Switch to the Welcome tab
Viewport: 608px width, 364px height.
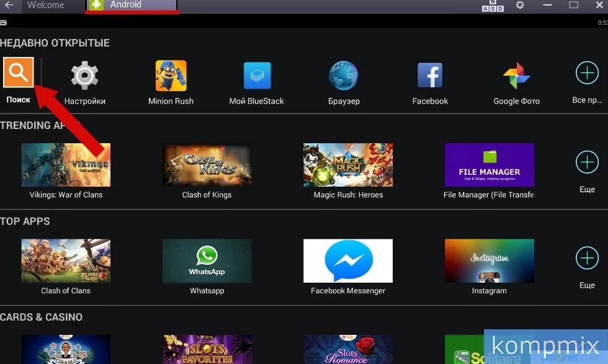pos(45,5)
